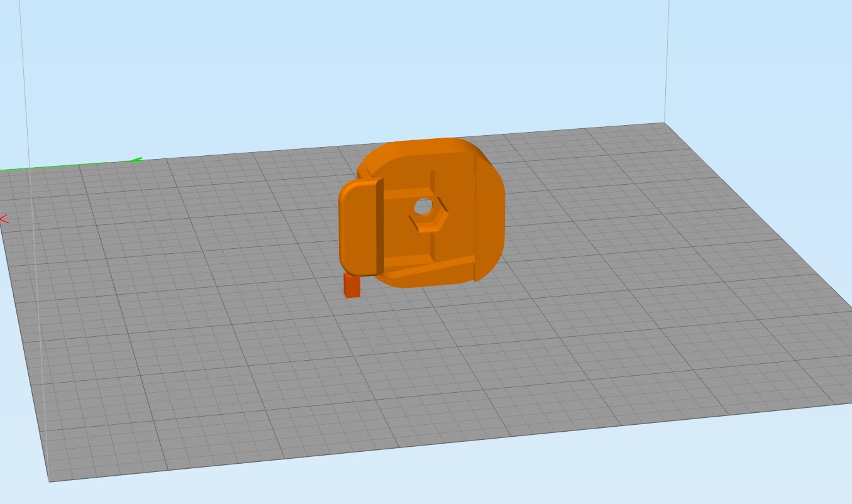This screenshot has height=504, width=852.
Task: Click the round hole in the hexagonal recess
Action: point(423,206)
